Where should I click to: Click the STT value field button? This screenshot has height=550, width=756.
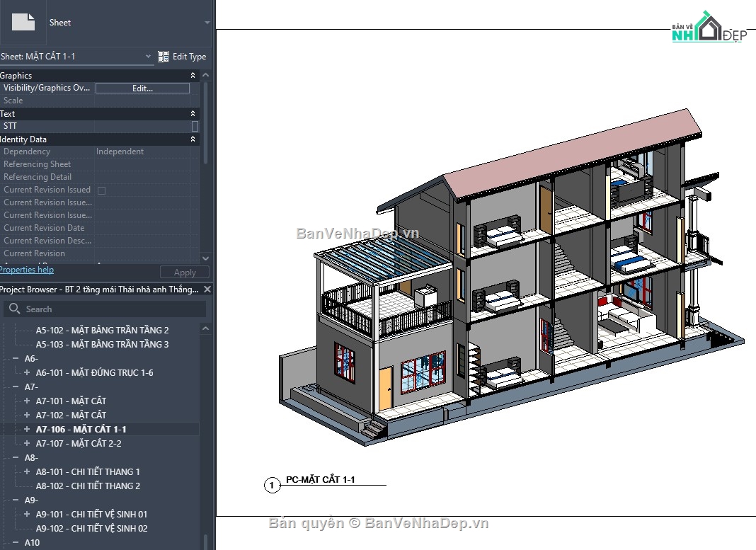tap(195, 126)
